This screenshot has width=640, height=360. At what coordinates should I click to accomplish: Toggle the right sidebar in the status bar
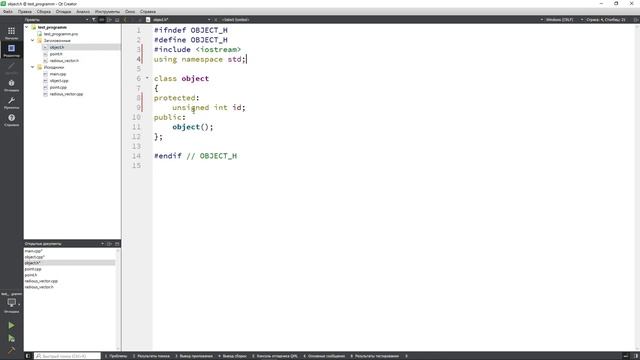pos(636,356)
